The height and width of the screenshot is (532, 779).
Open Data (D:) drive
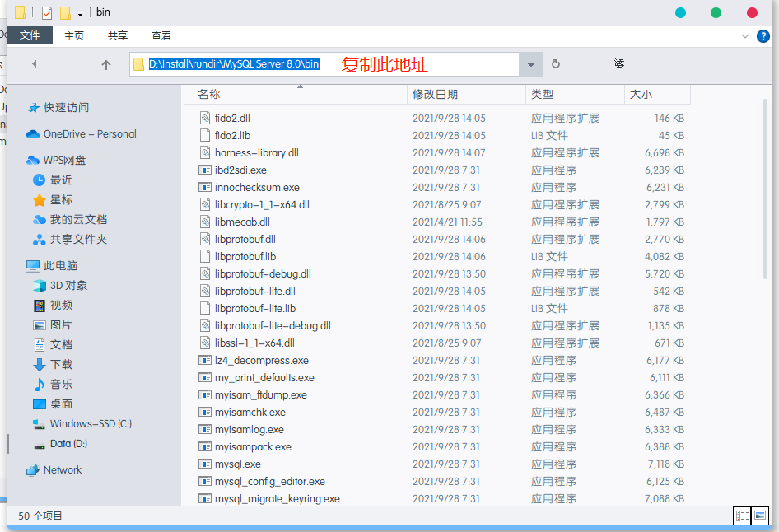[61, 444]
